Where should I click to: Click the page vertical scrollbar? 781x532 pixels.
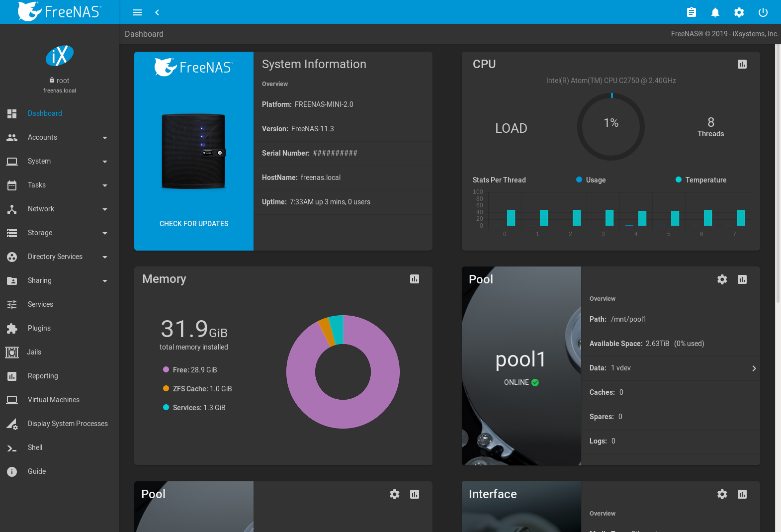(778, 173)
